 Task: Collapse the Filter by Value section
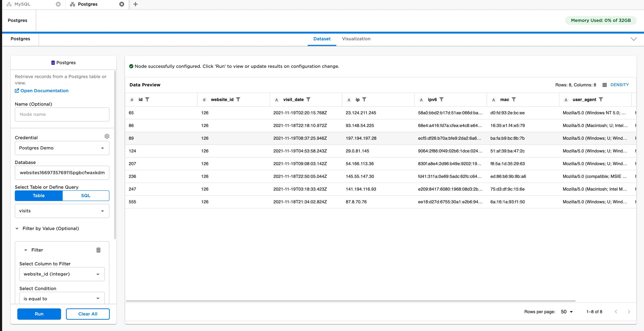click(x=17, y=228)
